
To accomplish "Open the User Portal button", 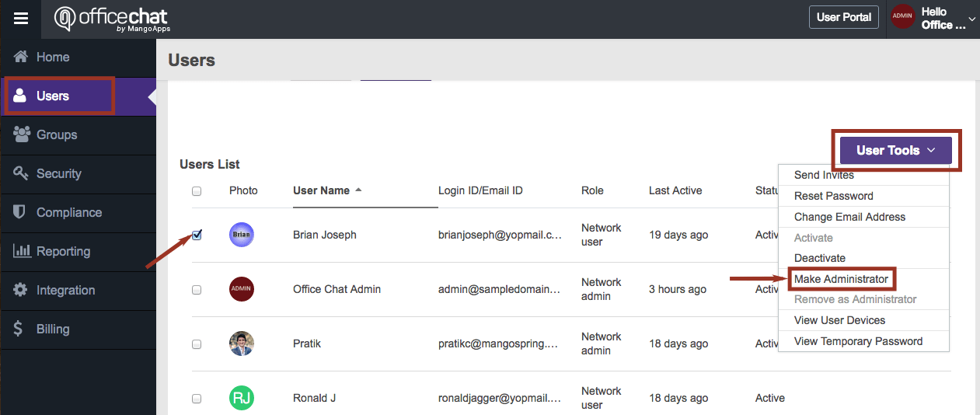I will click(843, 17).
